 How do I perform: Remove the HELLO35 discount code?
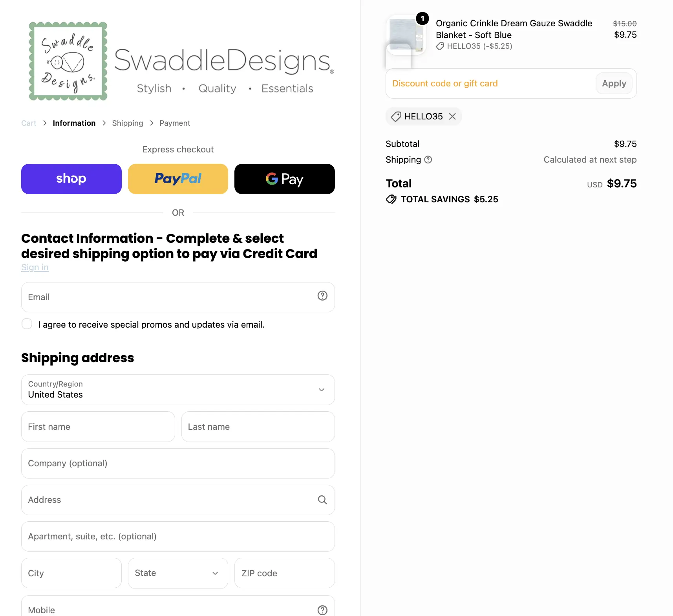(x=452, y=116)
